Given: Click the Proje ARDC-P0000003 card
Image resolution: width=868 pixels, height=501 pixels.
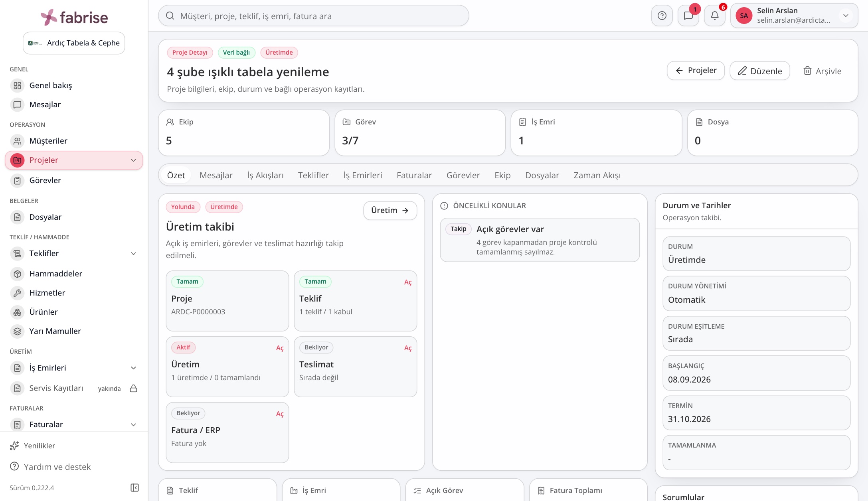Looking at the screenshot, I should click(x=227, y=301).
